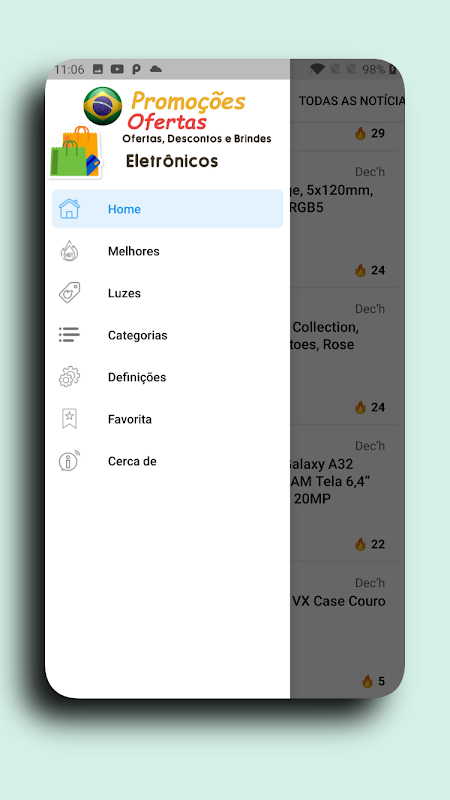Open the Melhores menu entry
This screenshot has width=450, height=800.
[167, 251]
